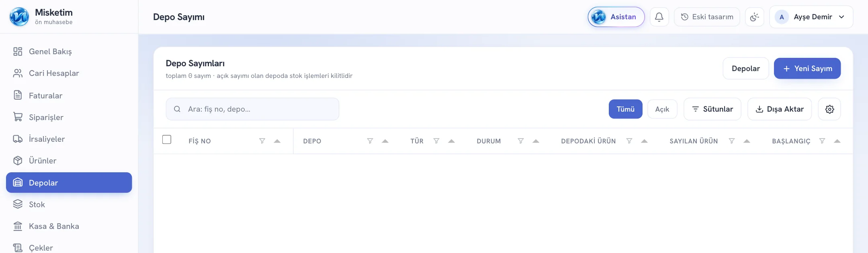Toggle dark mode theme icon
The image size is (868, 253).
tap(754, 17)
